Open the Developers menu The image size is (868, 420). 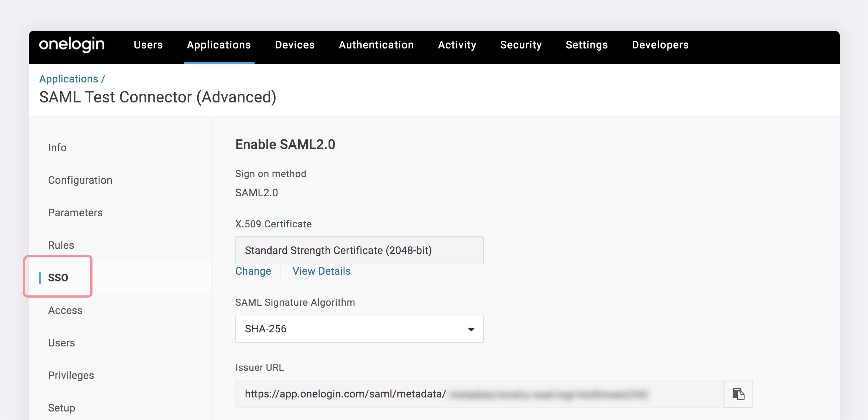pos(660,45)
